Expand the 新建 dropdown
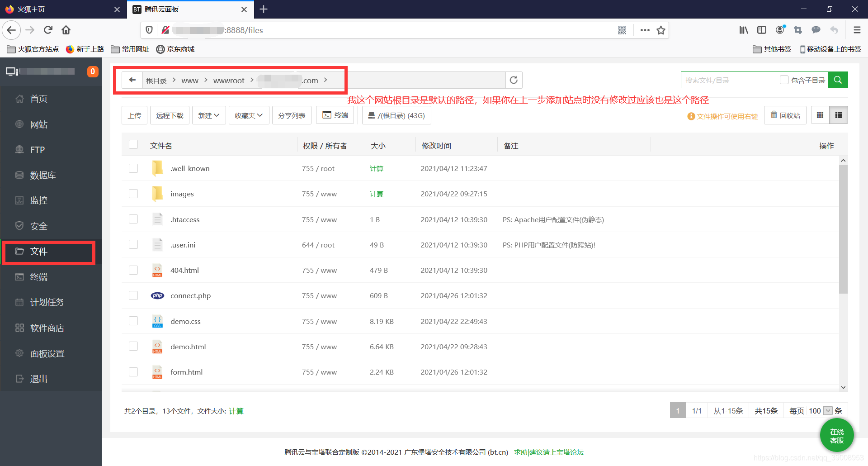The height and width of the screenshot is (466, 868). pyautogui.click(x=209, y=115)
